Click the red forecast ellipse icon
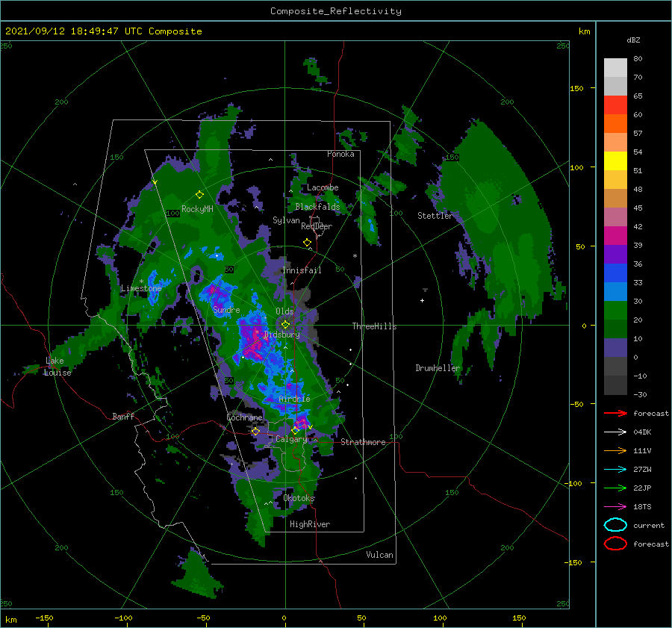 [x=615, y=544]
